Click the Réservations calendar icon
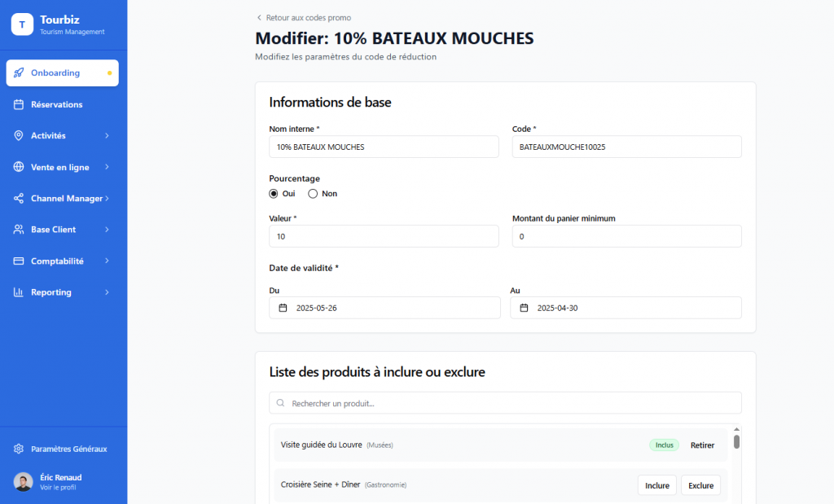 tap(19, 104)
